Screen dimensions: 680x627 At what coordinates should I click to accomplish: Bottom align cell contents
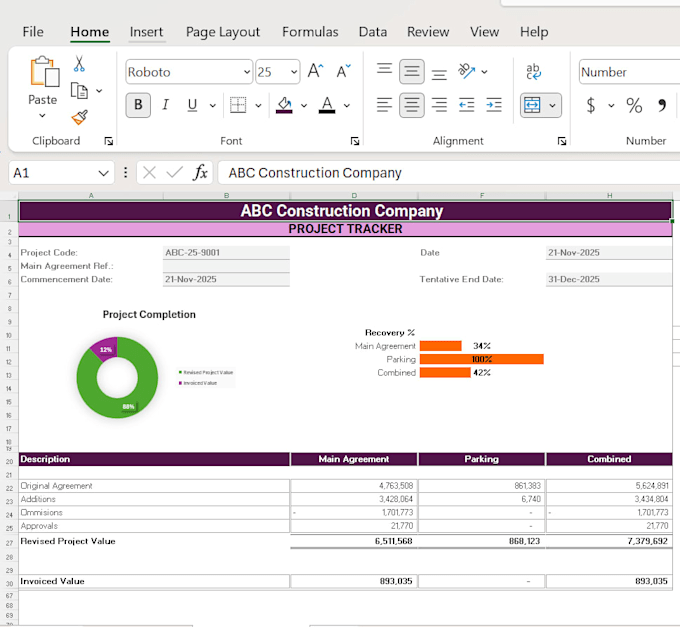point(439,74)
